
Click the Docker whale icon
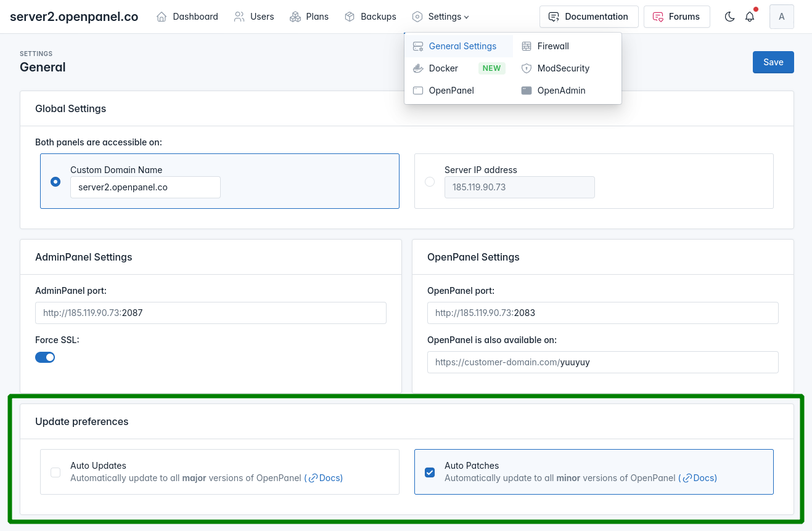(418, 68)
